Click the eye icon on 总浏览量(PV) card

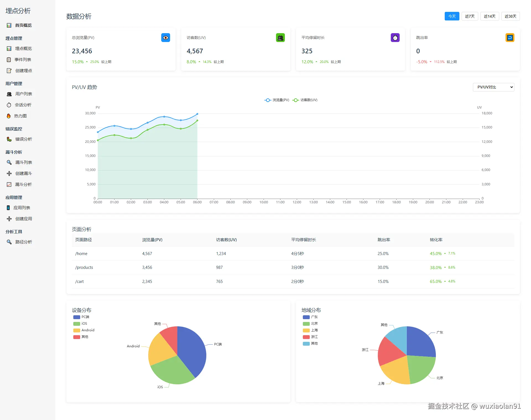165,38
